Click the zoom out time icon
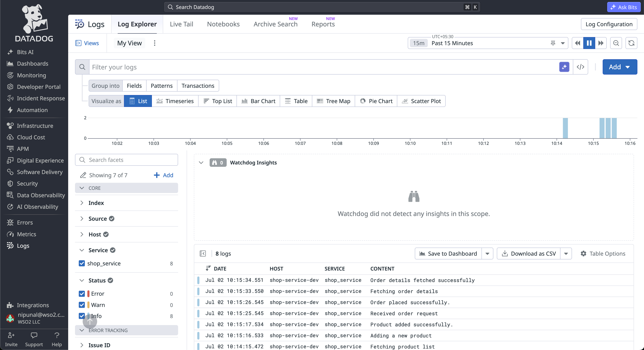644x350 pixels. tap(616, 43)
